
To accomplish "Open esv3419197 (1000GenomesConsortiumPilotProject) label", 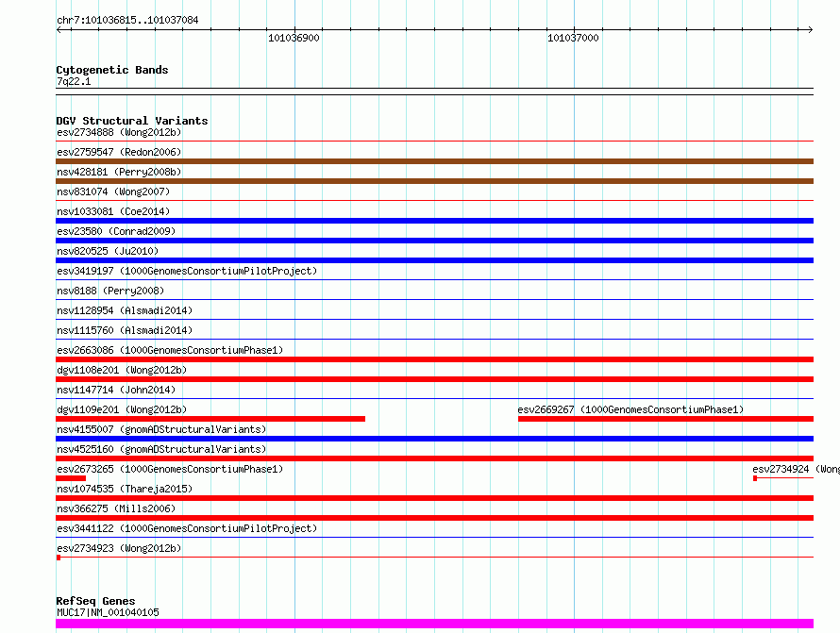I will point(187,271).
